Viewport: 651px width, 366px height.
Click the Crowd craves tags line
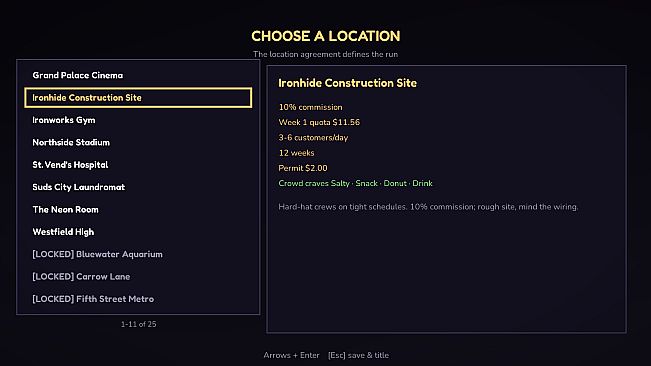[x=355, y=183]
